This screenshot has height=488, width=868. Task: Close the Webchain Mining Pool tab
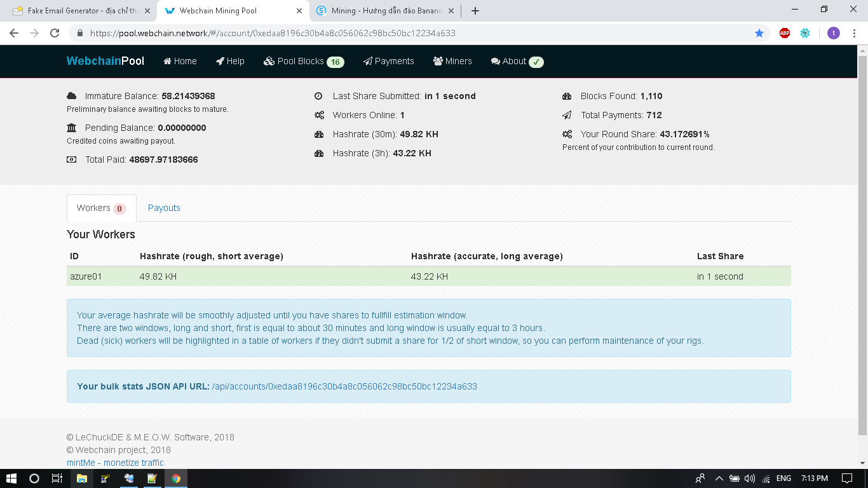tap(299, 11)
